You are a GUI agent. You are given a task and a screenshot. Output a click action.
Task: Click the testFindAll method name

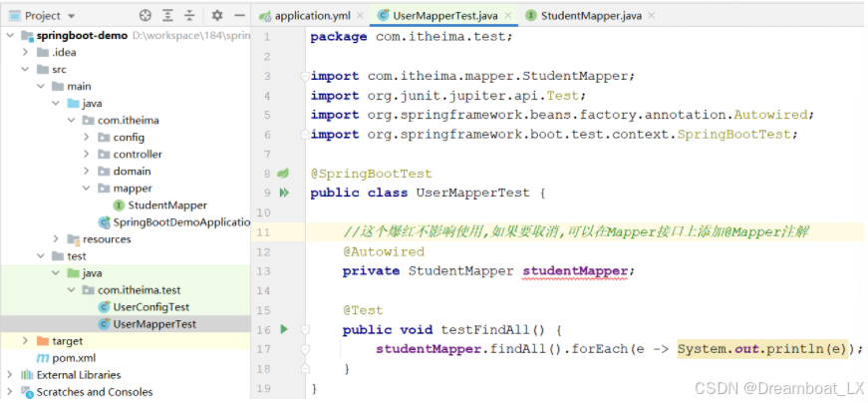485,330
